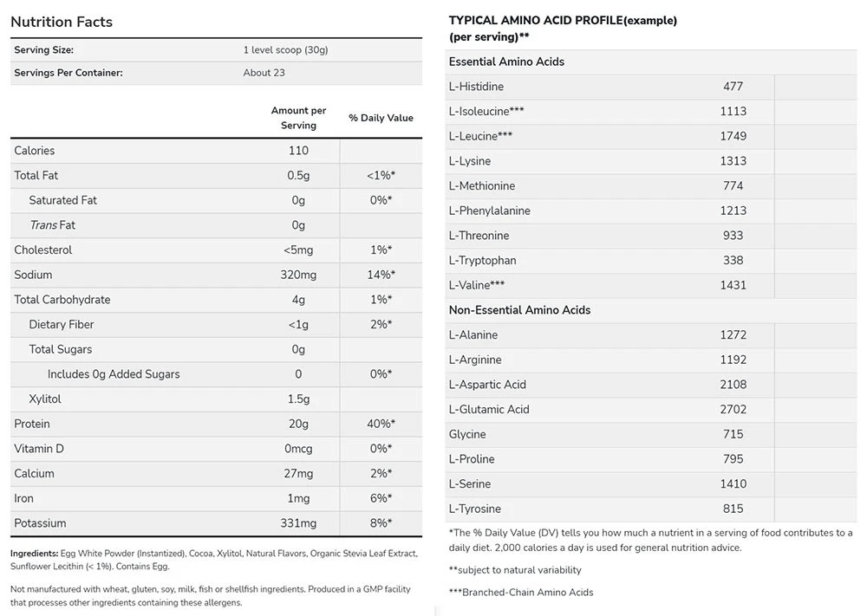Select the Serving Size row value
Viewport: 867px width, 616px height.
coord(285,50)
